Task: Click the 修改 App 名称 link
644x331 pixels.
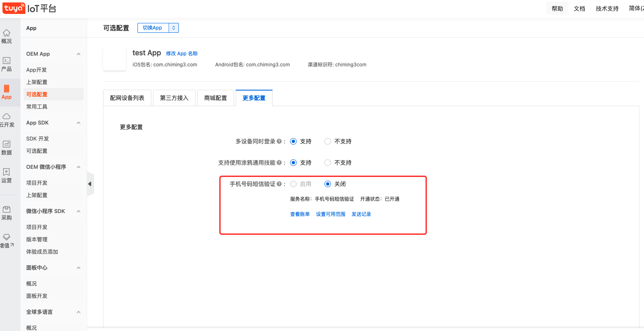Action: click(x=182, y=54)
